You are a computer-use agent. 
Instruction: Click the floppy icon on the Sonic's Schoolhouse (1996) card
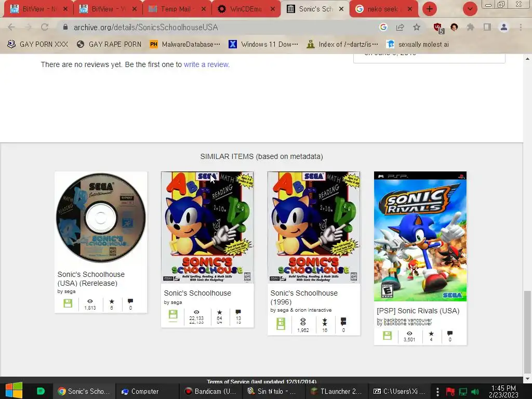(x=281, y=324)
